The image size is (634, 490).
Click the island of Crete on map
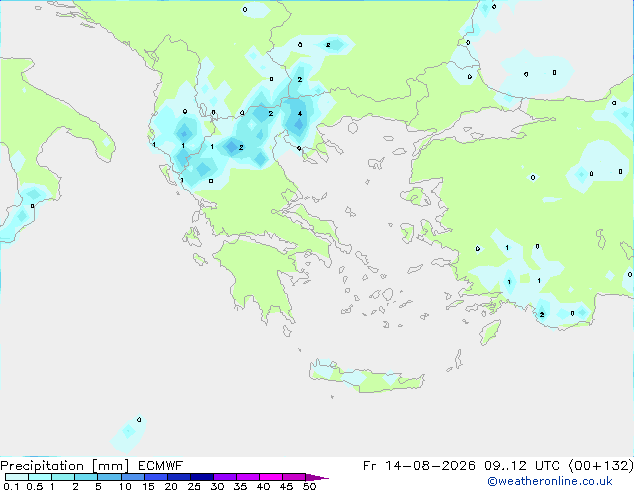click(x=366, y=377)
